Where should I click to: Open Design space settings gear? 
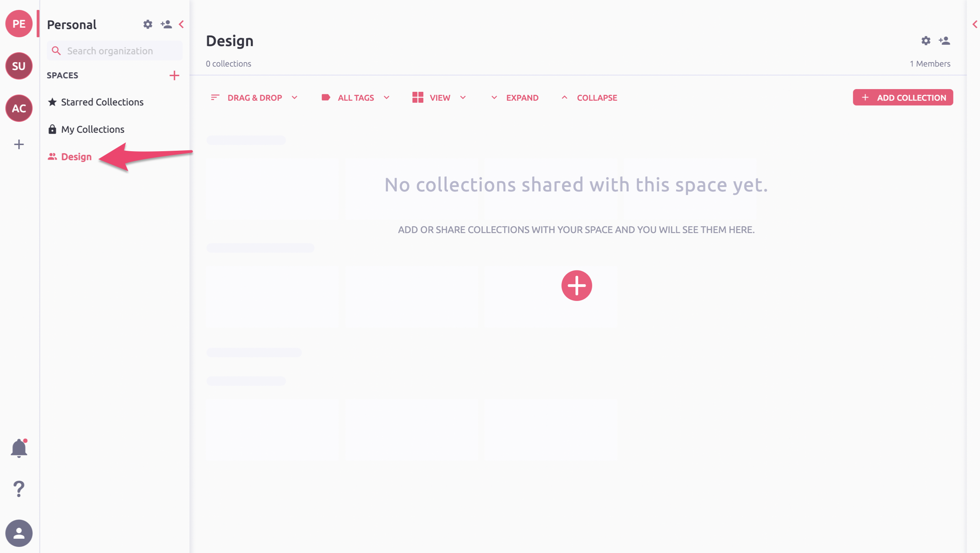tap(925, 41)
